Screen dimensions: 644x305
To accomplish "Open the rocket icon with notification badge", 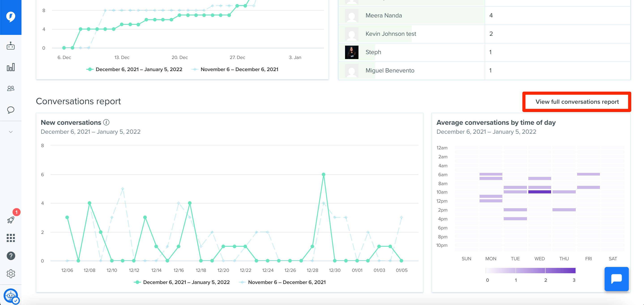I will point(11,220).
